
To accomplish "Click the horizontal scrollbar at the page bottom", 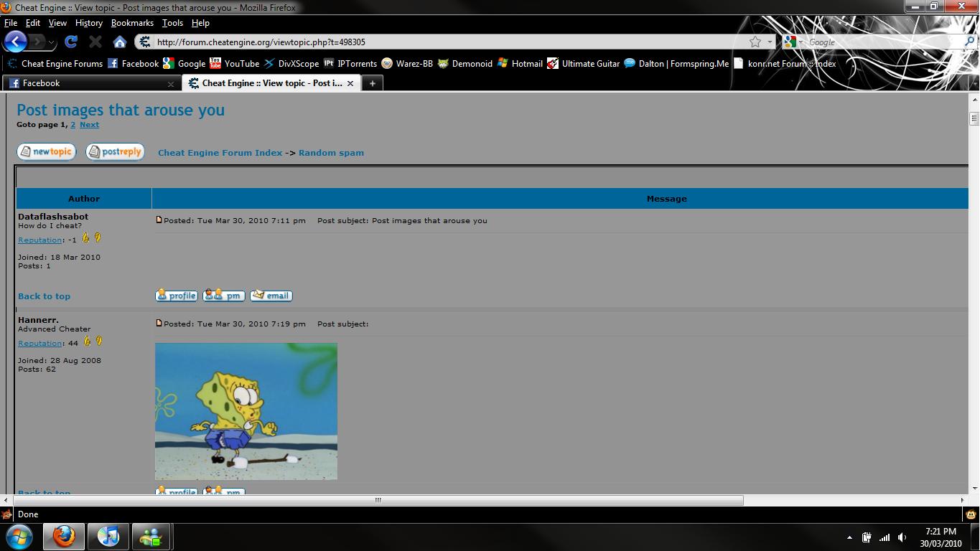I will tap(378, 500).
